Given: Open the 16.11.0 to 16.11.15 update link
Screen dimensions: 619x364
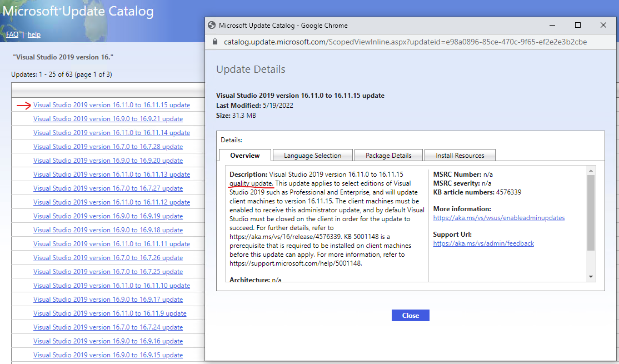Looking at the screenshot, I should (x=112, y=105).
